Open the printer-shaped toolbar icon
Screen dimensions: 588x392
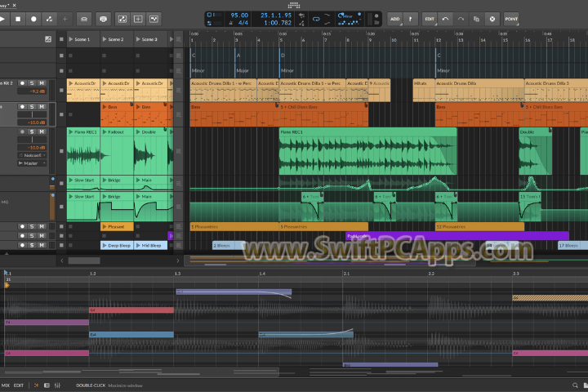tap(103, 19)
